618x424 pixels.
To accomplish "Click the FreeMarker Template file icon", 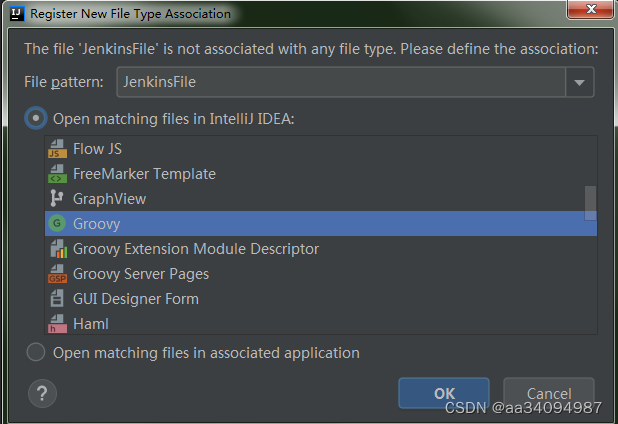I will tap(57, 174).
